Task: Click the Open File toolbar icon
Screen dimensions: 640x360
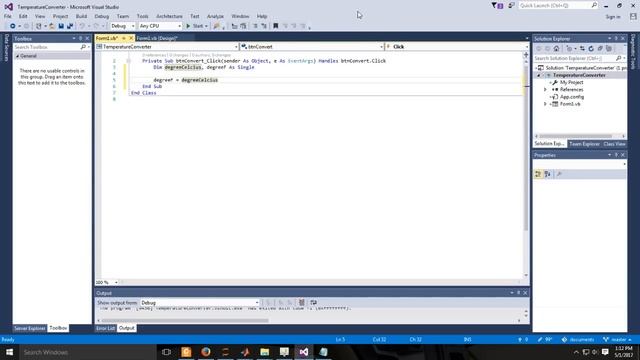Action: 52,26
